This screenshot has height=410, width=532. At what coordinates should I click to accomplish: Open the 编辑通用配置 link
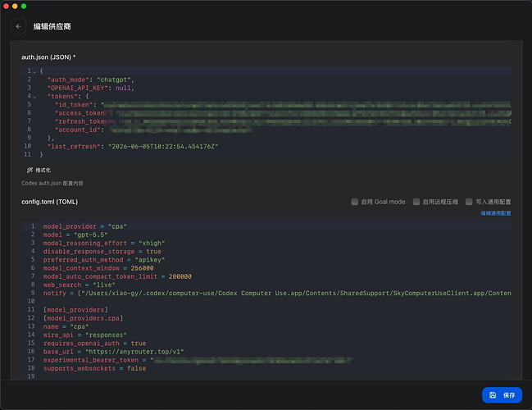pos(496,213)
